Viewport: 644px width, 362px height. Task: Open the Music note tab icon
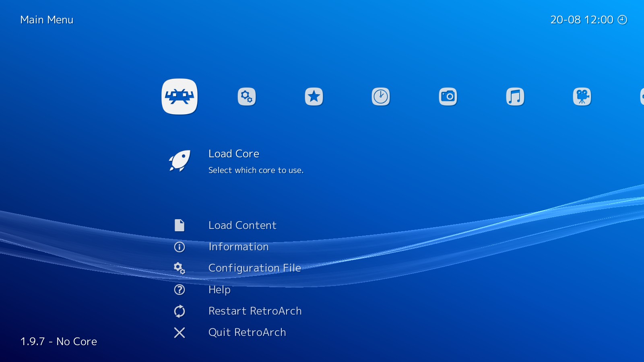click(515, 97)
